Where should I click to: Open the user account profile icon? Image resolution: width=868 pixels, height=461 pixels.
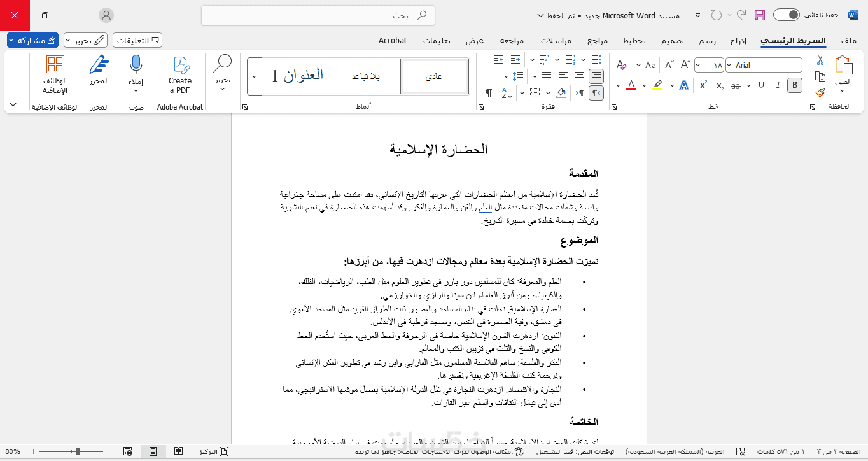coord(107,15)
